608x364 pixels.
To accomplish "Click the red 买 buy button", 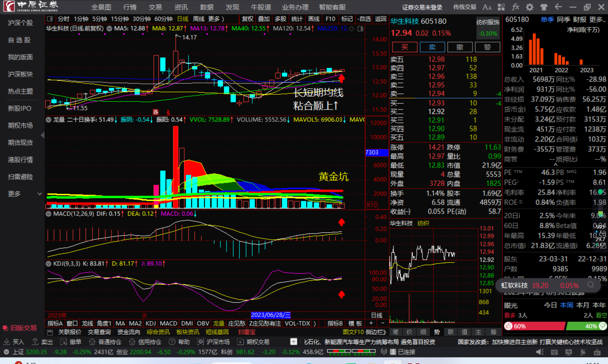I will (x=405, y=47).
